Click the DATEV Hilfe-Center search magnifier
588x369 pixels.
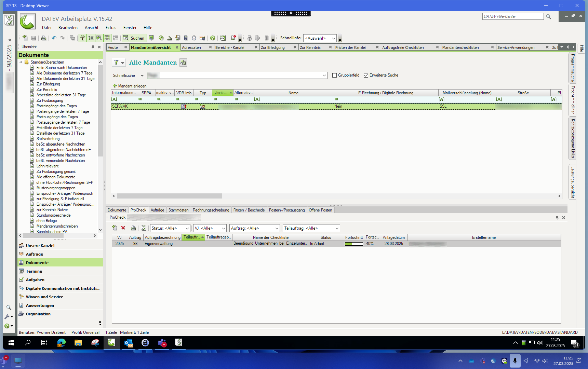point(548,17)
